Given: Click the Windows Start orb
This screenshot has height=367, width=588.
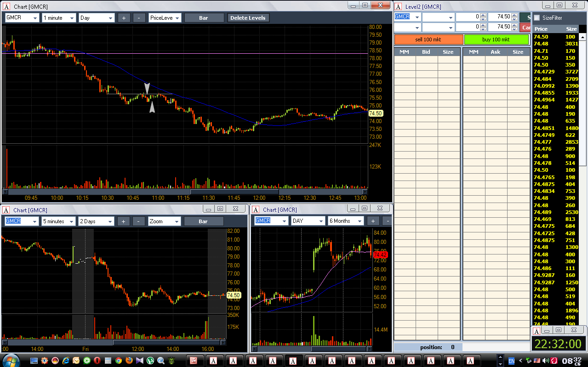Looking at the screenshot, I should (11, 360).
